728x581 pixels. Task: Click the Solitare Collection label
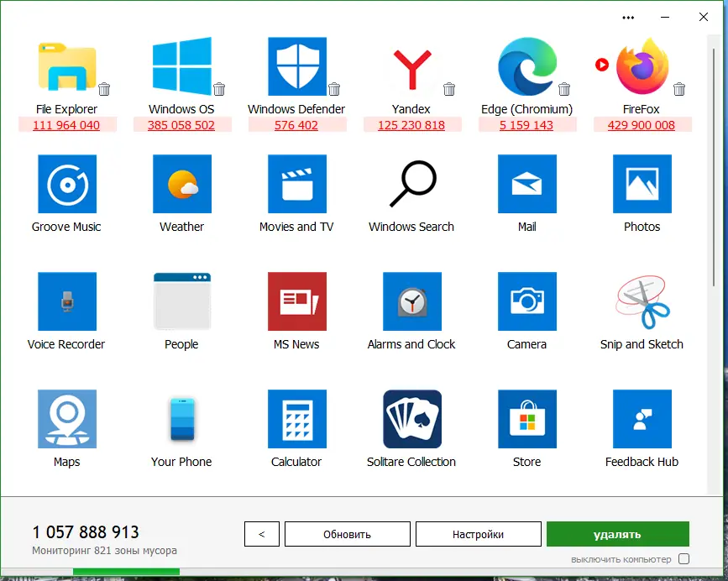tap(411, 462)
